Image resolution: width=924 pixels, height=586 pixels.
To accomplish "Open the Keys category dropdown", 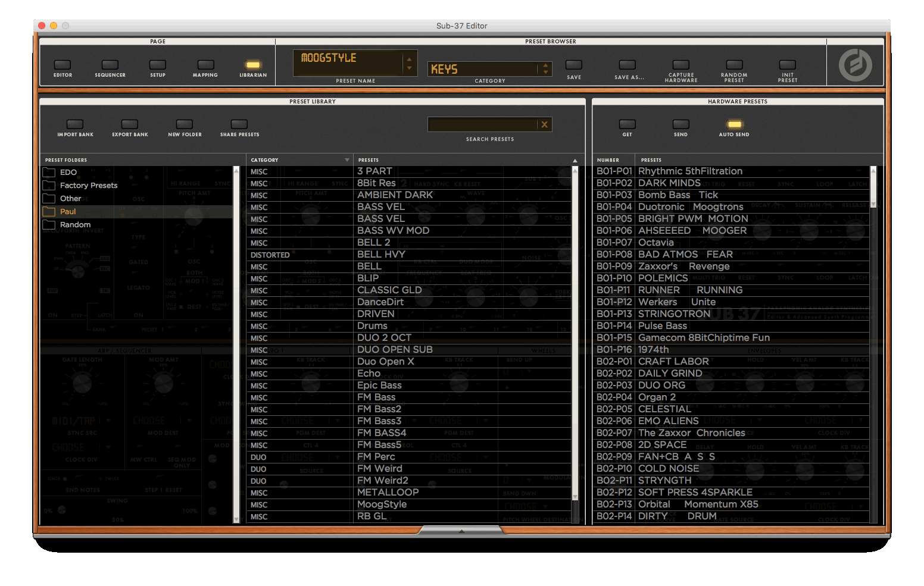I will click(x=545, y=69).
